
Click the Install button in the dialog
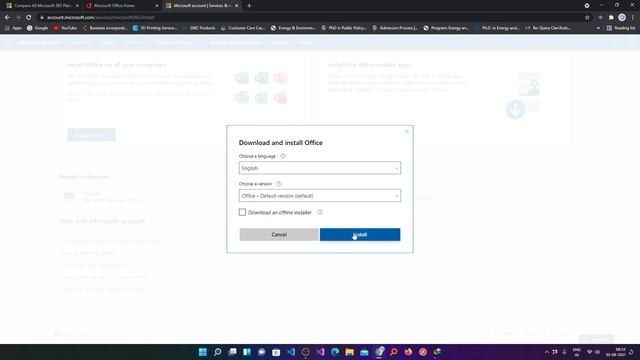coord(360,235)
